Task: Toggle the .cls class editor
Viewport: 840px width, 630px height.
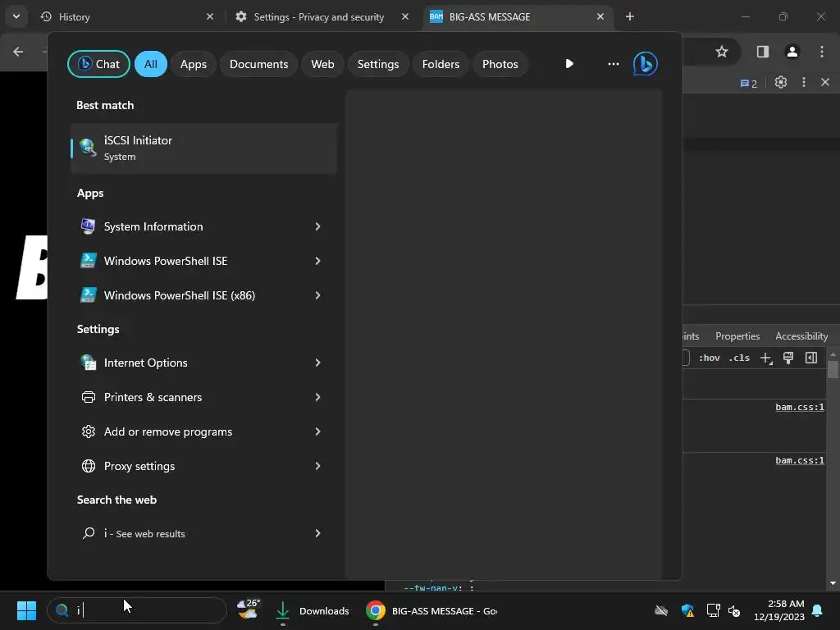Action: pos(739,358)
